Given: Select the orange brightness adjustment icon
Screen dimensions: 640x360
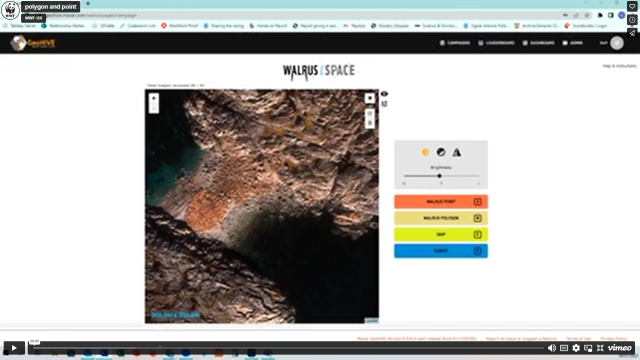Looking at the screenshot, I should pyautogui.click(x=425, y=152).
